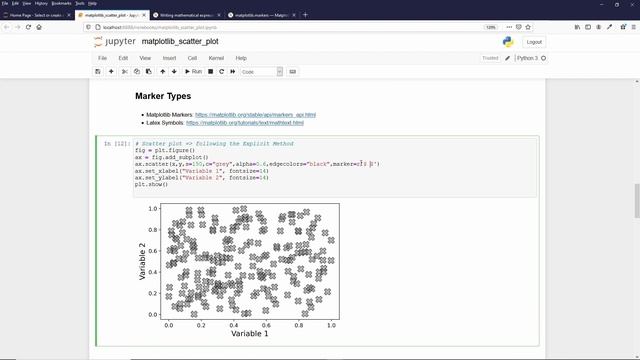
Task: Open the cell type dropdown
Action: click(261, 72)
